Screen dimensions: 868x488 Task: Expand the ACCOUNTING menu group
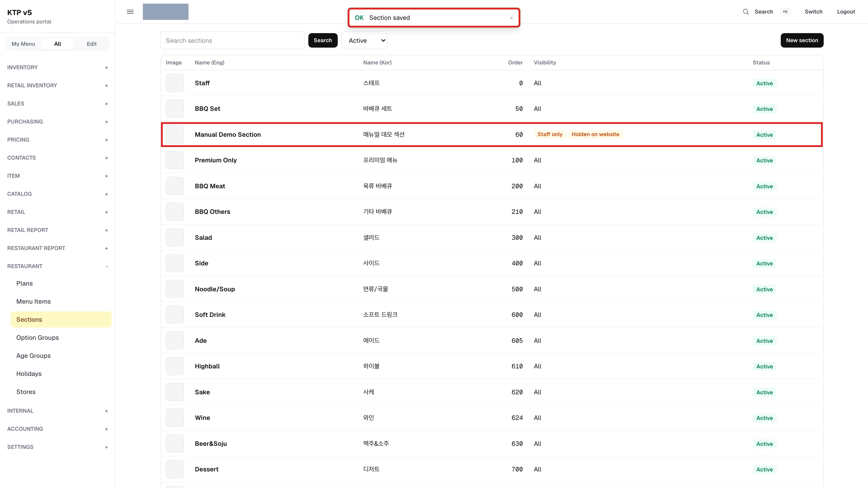(x=58, y=429)
